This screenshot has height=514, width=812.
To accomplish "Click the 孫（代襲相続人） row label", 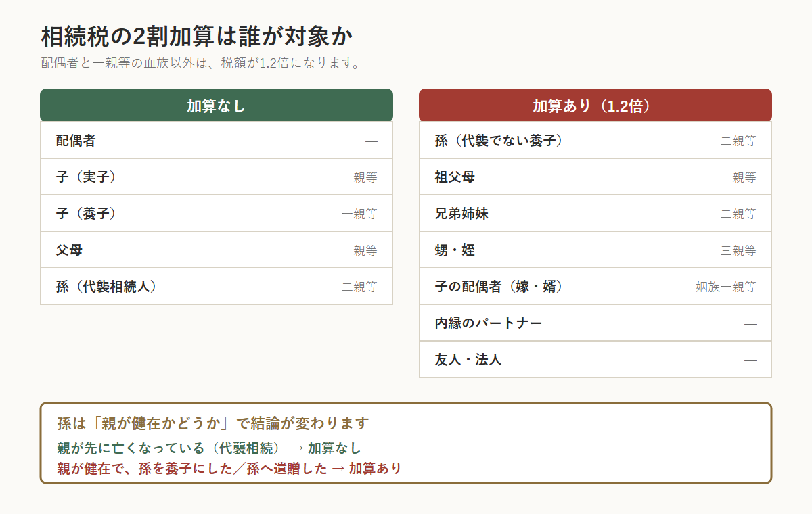I will point(106,287).
